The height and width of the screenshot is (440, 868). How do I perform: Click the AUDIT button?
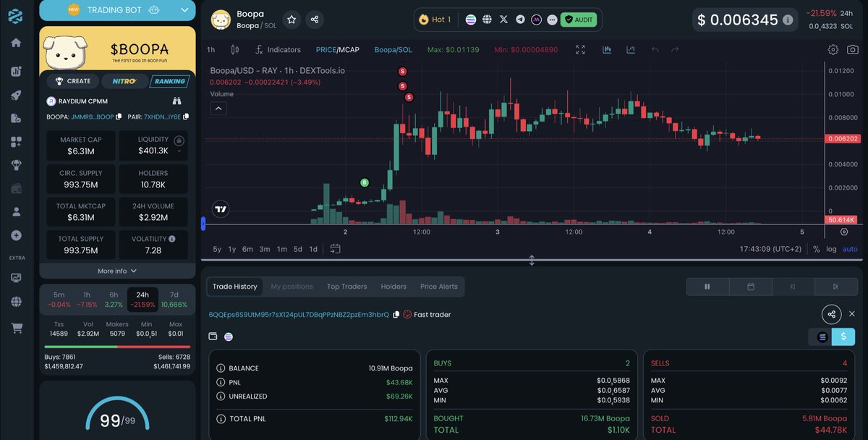579,20
